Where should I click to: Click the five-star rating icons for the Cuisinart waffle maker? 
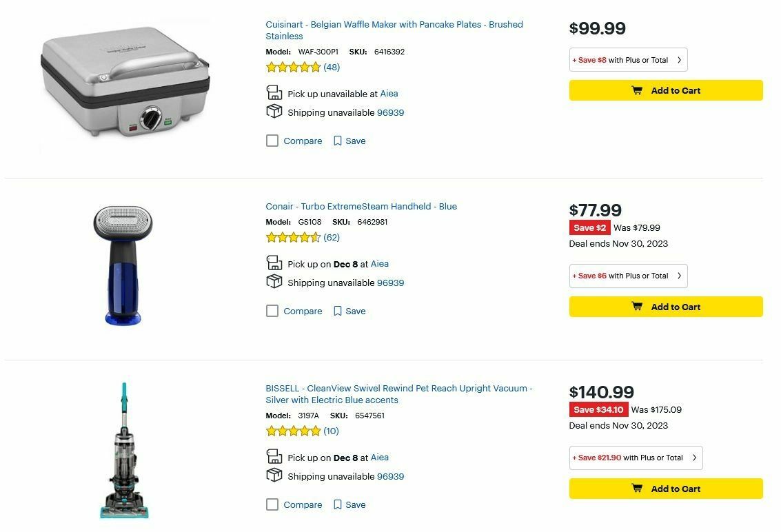(293, 67)
